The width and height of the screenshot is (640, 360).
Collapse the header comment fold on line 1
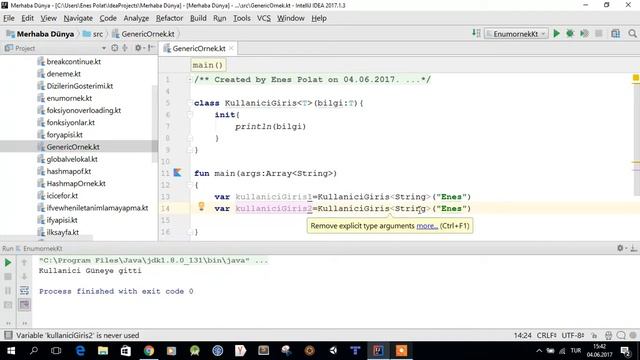click(x=190, y=79)
